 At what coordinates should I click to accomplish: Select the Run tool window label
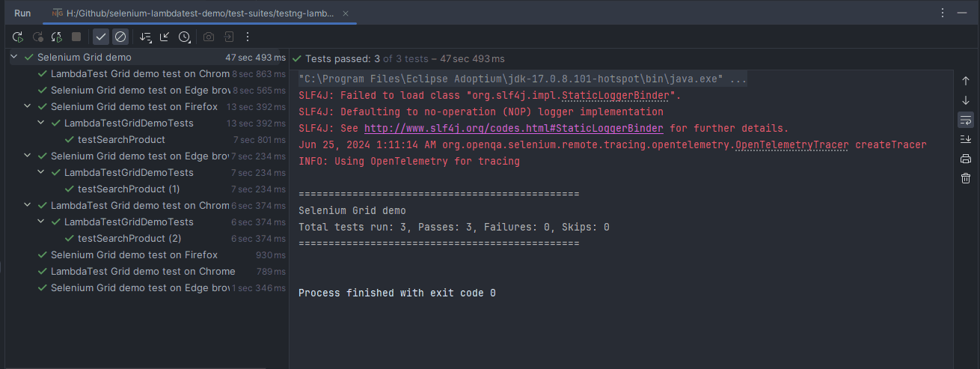pyautogui.click(x=22, y=13)
